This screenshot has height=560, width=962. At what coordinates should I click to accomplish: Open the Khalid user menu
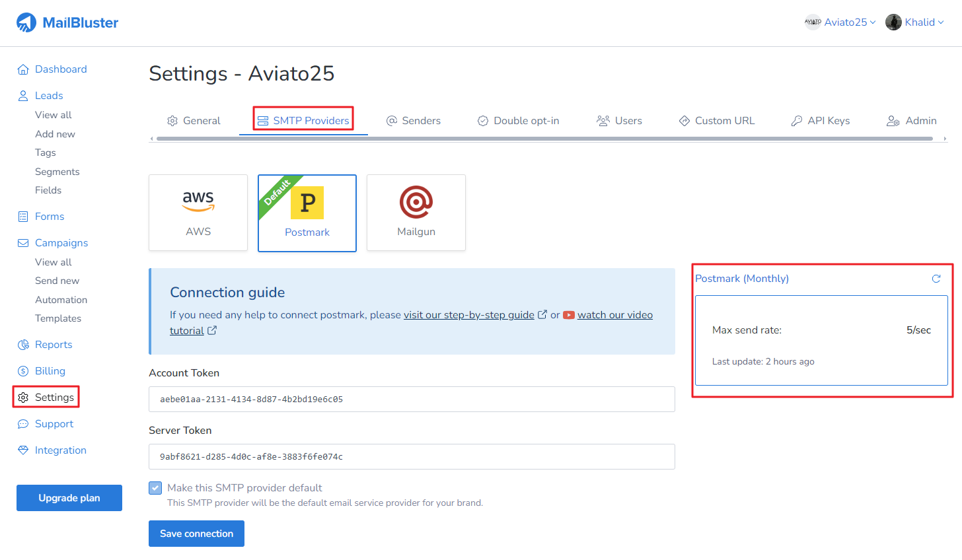pos(914,22)
